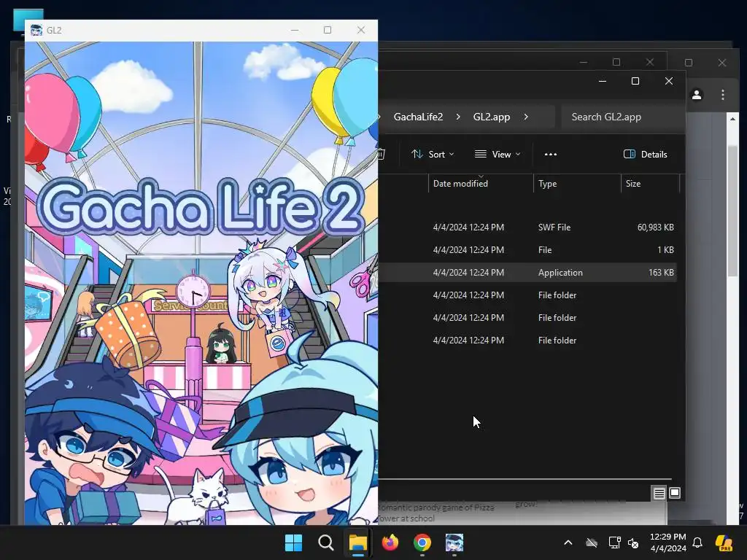Open the display connection tray icon
Viewport: 747px width, 560px height.
click(614, 542)
